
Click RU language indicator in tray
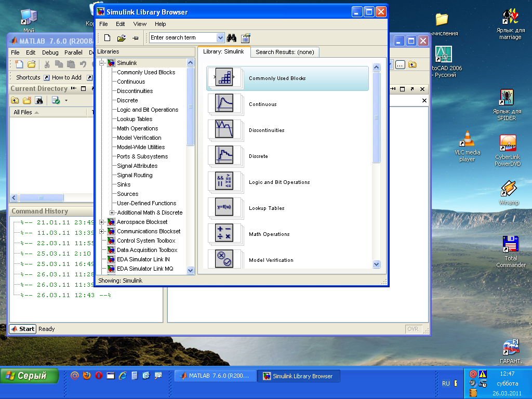point(446,383)
